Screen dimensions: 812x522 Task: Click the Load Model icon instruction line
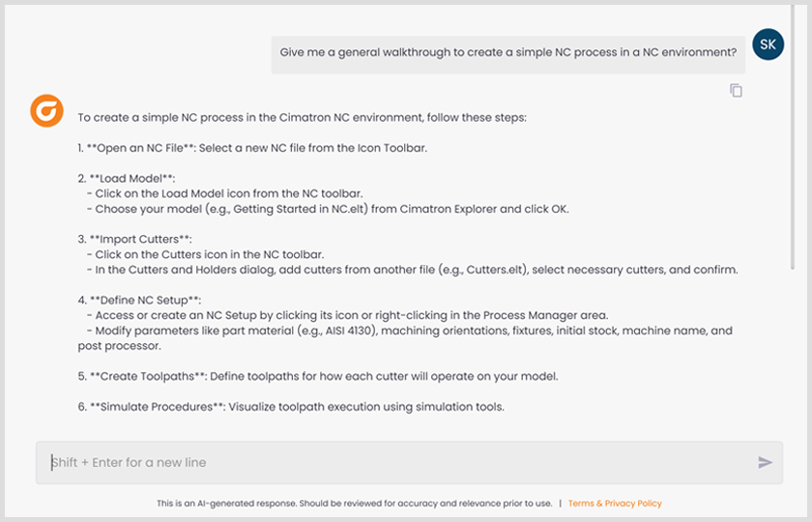click(229, 193)
